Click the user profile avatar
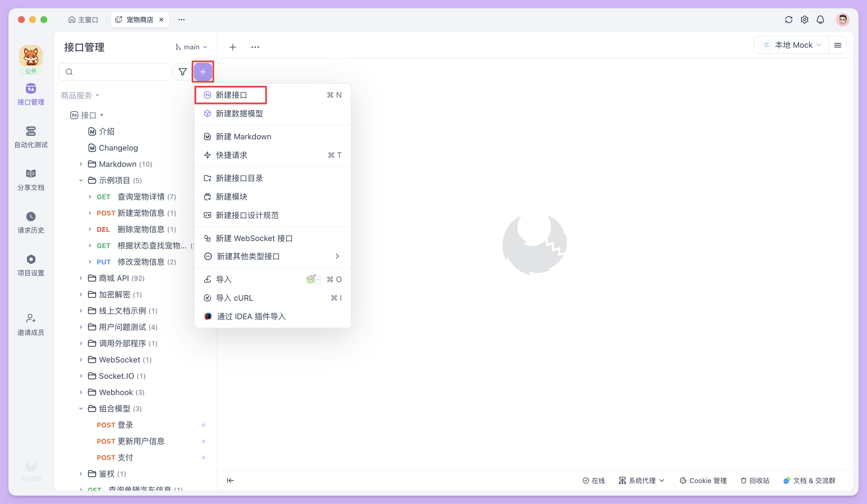867x504 pixels. coord(843,20)
